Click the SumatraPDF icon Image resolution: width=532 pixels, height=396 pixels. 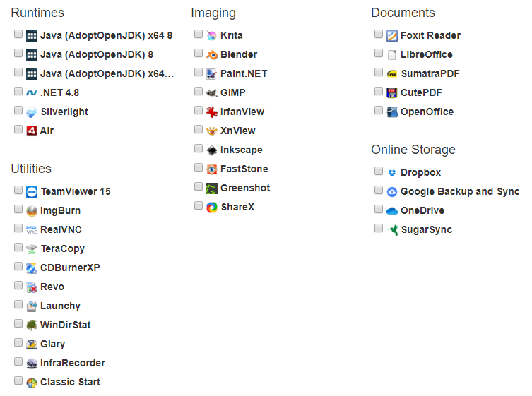[392, 73]
